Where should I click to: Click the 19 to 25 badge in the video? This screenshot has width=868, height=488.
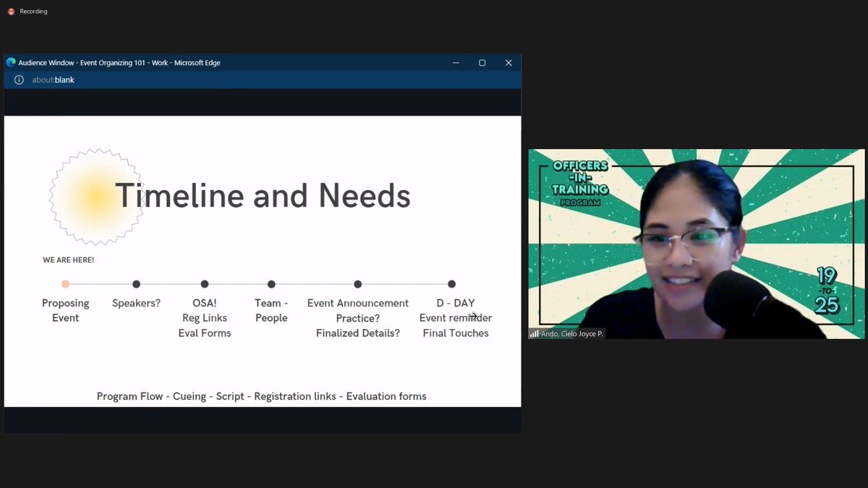pyautogui.click(x=826, y=291)
